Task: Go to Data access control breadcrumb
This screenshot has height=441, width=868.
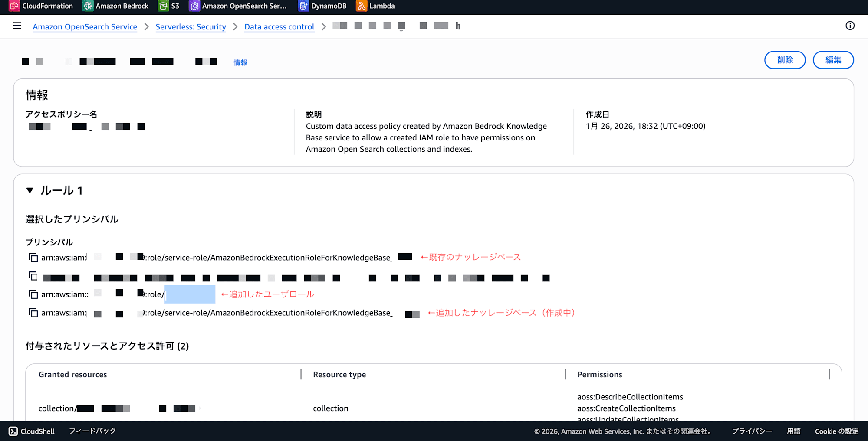Action: coord(279,27)
